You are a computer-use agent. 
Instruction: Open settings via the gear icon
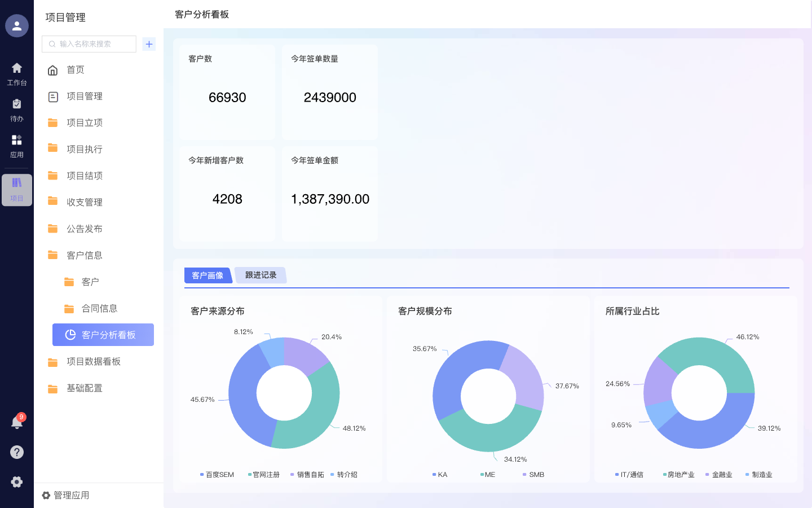click(x=16, y=481)
